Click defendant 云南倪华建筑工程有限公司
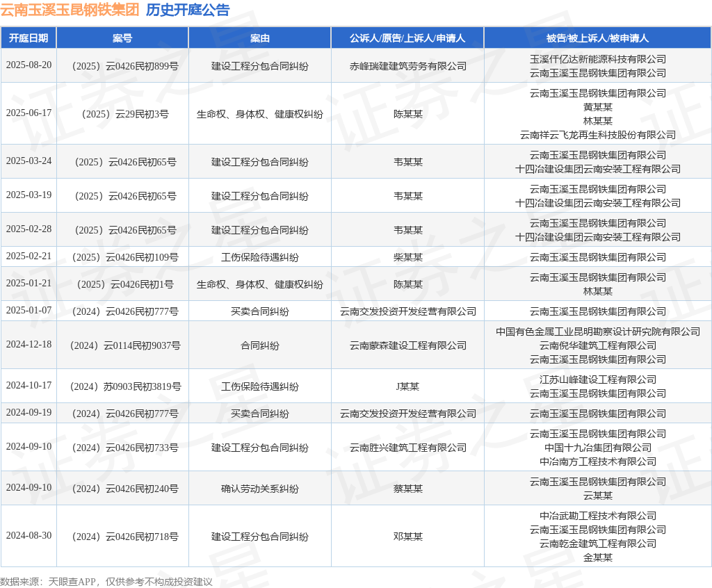Viewport: 712px width, 588px height. 597,345
